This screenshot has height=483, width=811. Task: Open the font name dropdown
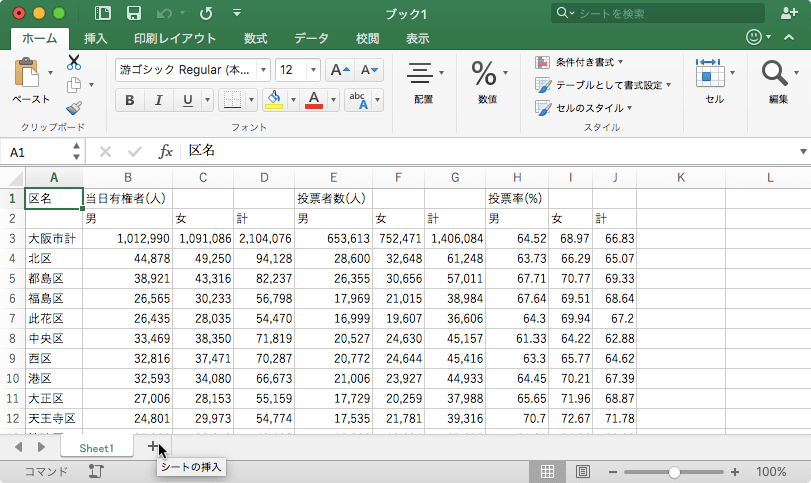click(x=263, y=70)
